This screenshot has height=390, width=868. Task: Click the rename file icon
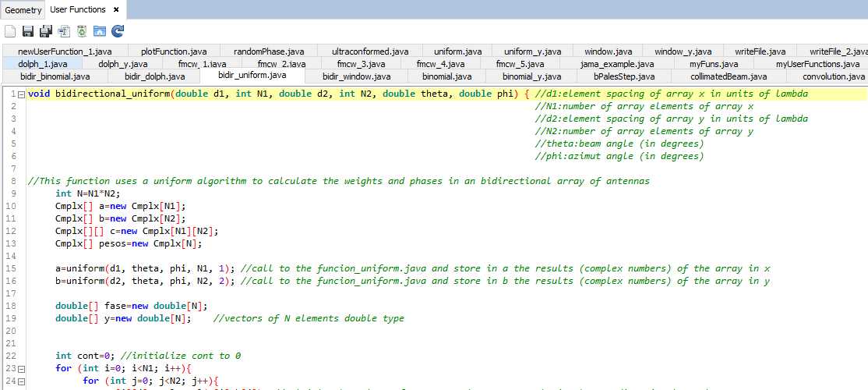click(x=64, y=31)
